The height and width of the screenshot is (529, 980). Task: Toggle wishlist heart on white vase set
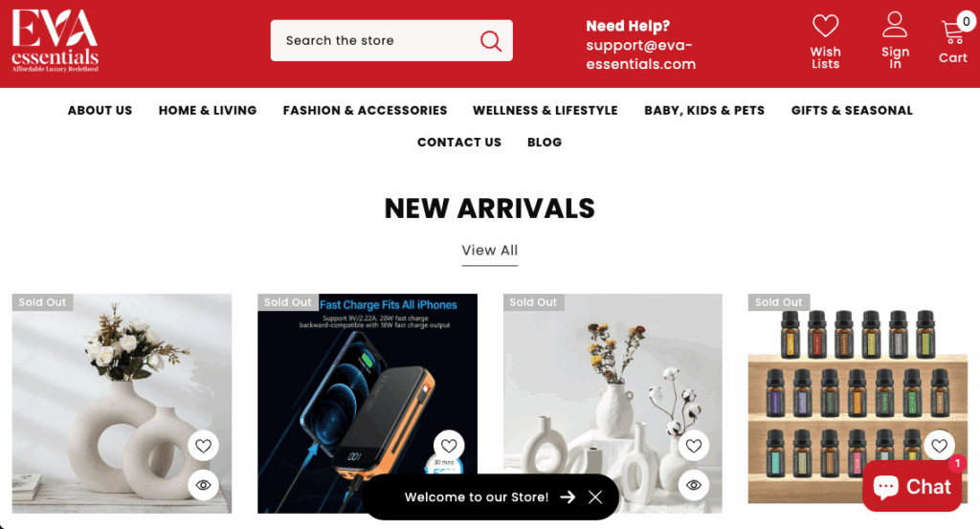point(694,446)
